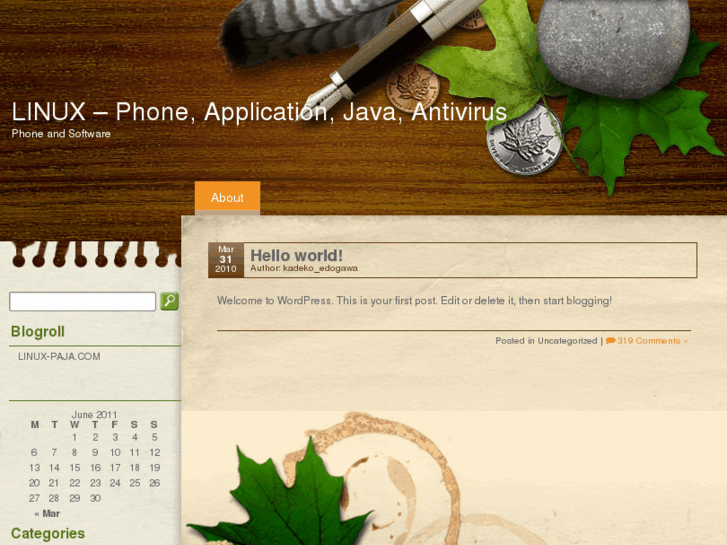Click calendar day 10
The image size is (727, 545).
click(115, 452)
